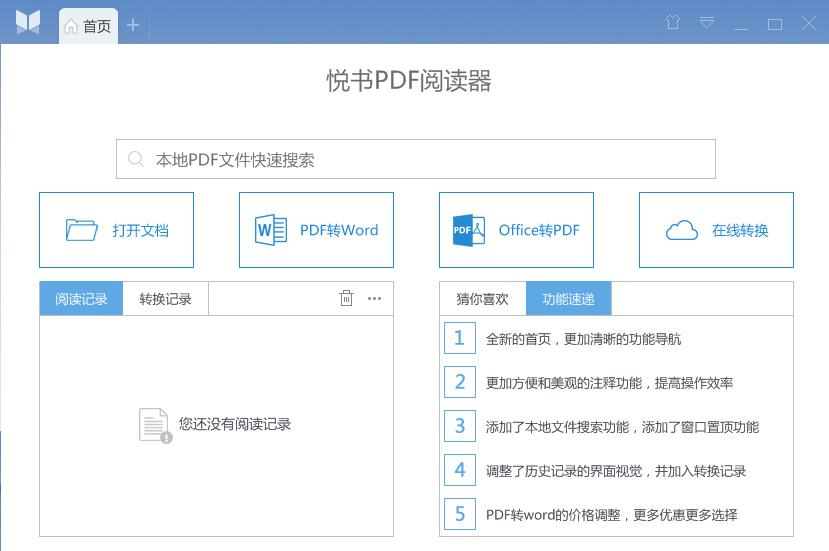This screenshot has width=829, height=551.
Task: Select the 首页 home tab
Action: coord(88,26)
